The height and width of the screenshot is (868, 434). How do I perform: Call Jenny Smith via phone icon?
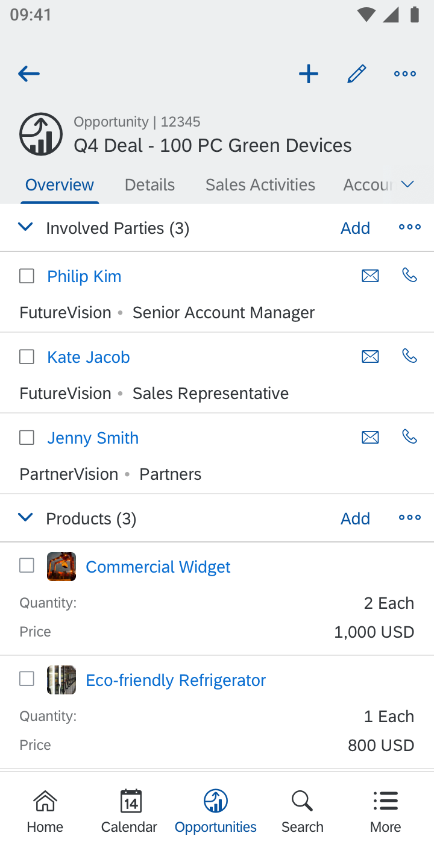coord(410,437)
